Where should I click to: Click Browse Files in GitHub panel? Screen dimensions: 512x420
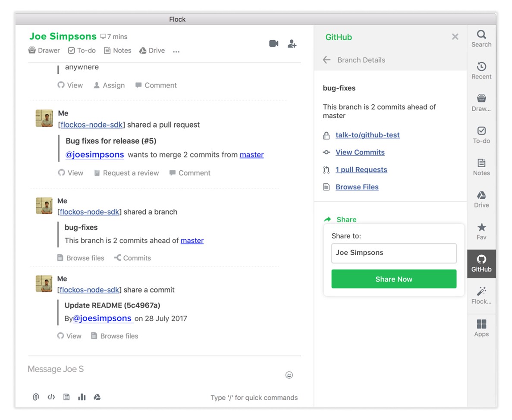point(357,187)
